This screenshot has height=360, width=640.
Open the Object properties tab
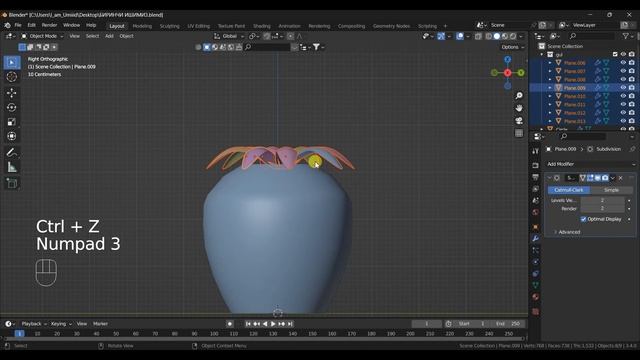(536, 227)
